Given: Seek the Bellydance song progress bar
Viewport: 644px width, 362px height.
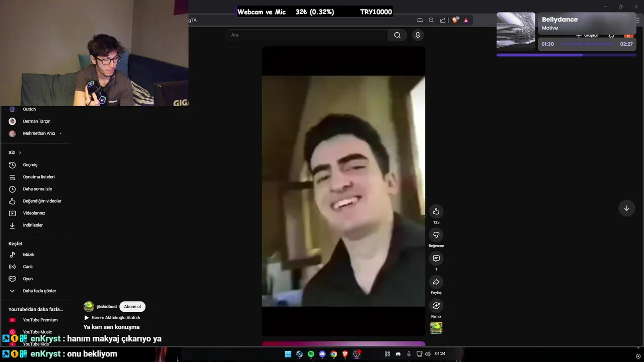Looking at the screenshot, I should tap(588, 44).
